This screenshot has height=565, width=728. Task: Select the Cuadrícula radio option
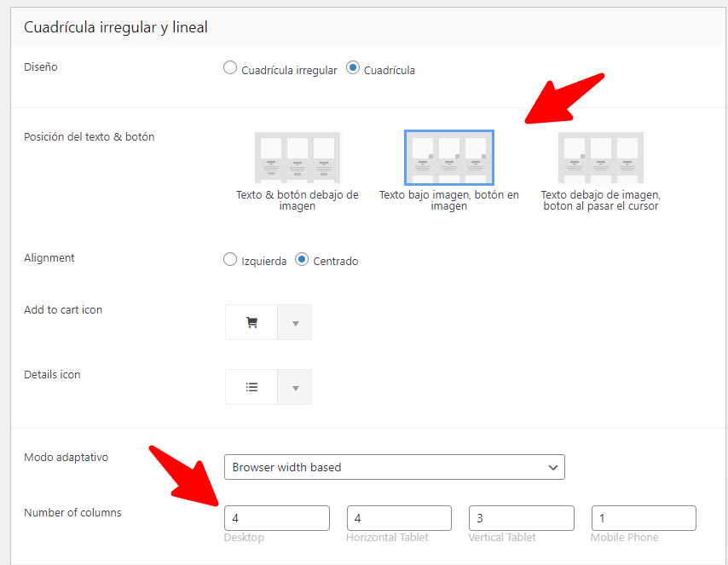[x=353, y=68]
